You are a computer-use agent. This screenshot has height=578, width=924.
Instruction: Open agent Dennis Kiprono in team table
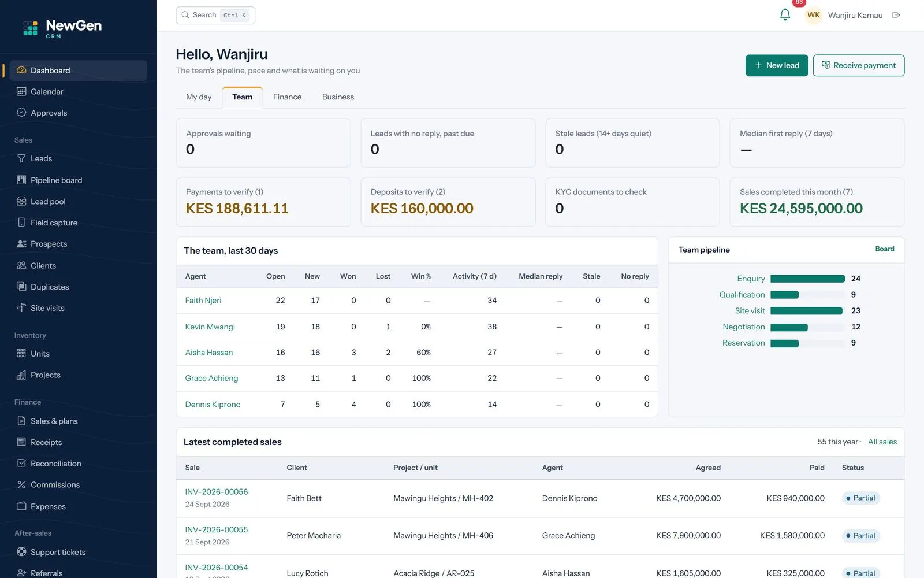(x=213, y=405)
